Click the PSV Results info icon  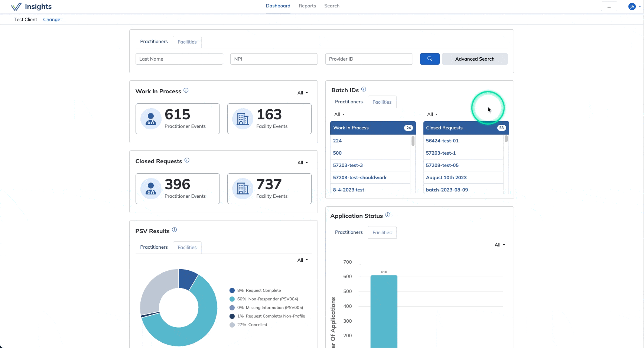174,230
